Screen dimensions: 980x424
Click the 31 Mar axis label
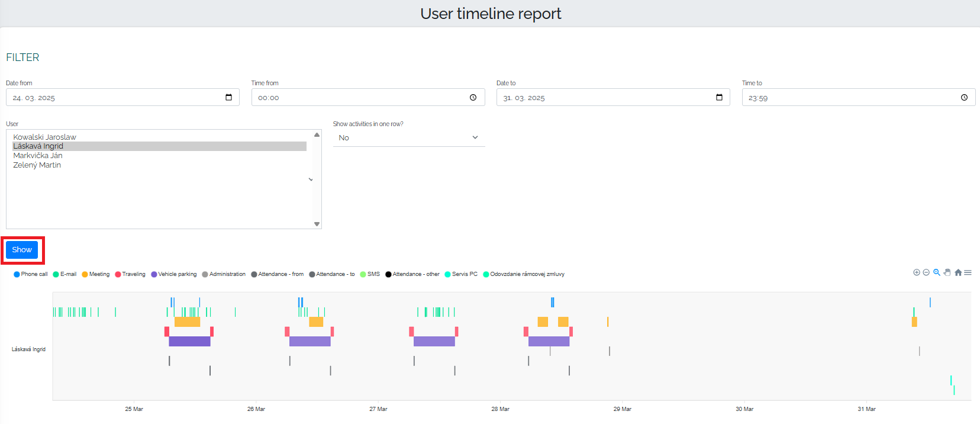867,409
